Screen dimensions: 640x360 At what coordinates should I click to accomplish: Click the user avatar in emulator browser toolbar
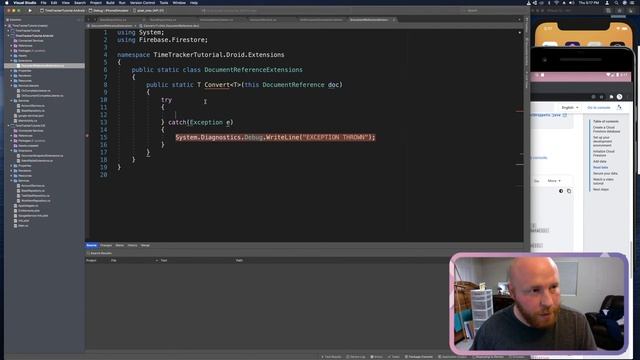click(619, 97)
